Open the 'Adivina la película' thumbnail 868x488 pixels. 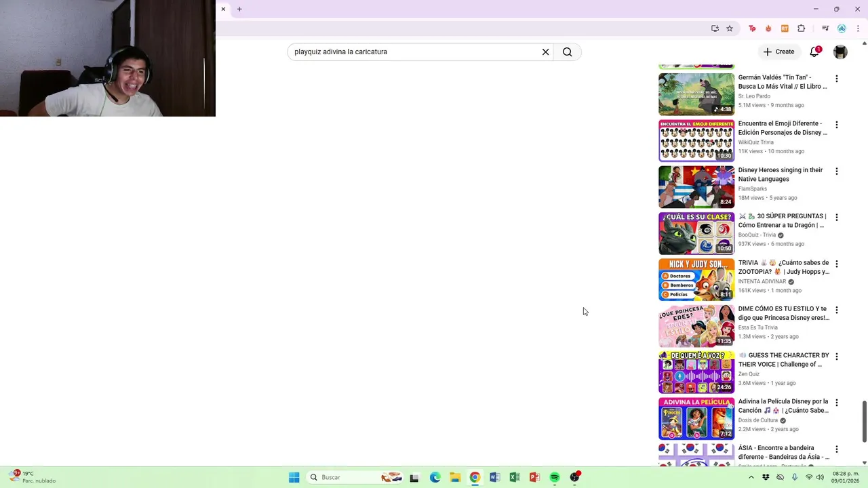[x=696, y=419]
